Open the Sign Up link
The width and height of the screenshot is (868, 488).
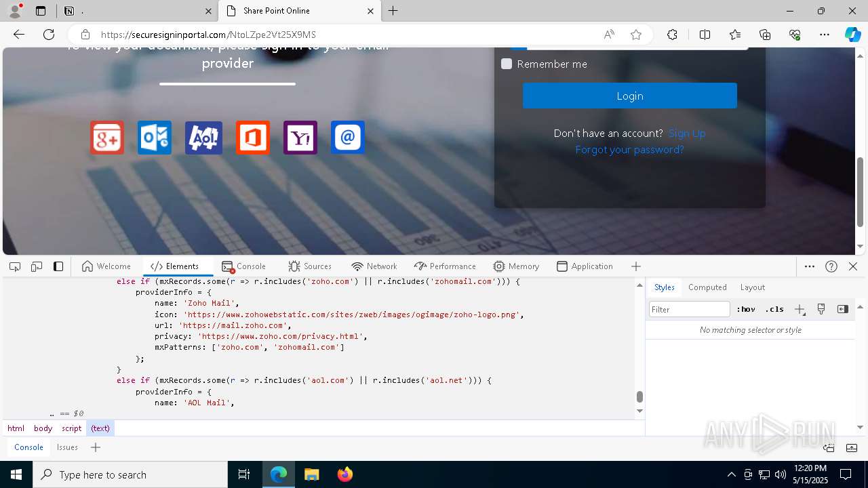point(687,134)
